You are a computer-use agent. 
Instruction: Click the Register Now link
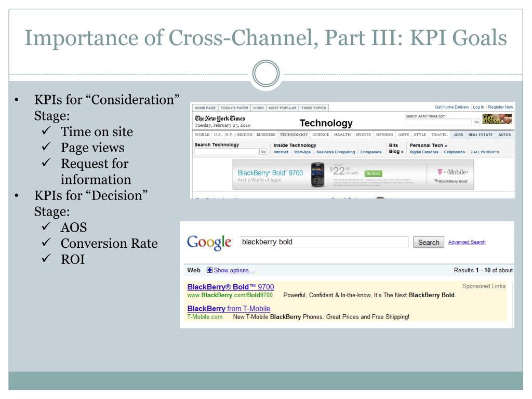point(500,107)
